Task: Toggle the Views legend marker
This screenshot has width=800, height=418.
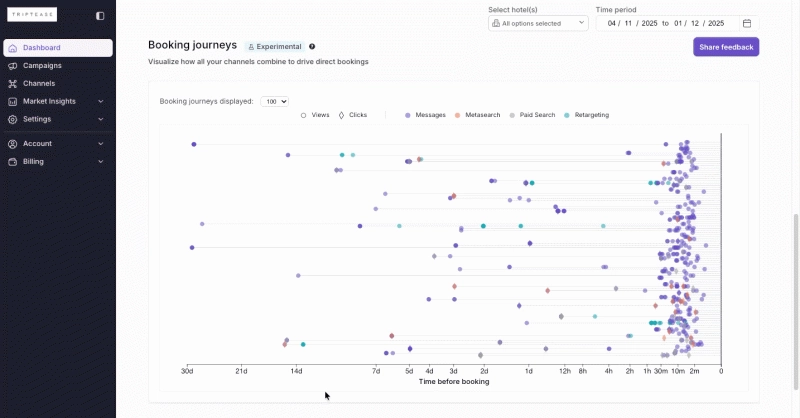Action: [304, 115]
